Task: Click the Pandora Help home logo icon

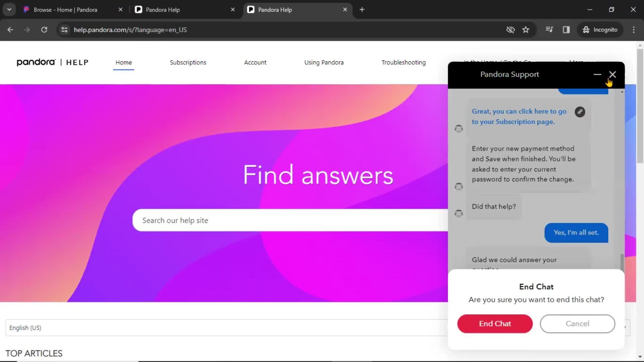Action: [x=52, y=62]
